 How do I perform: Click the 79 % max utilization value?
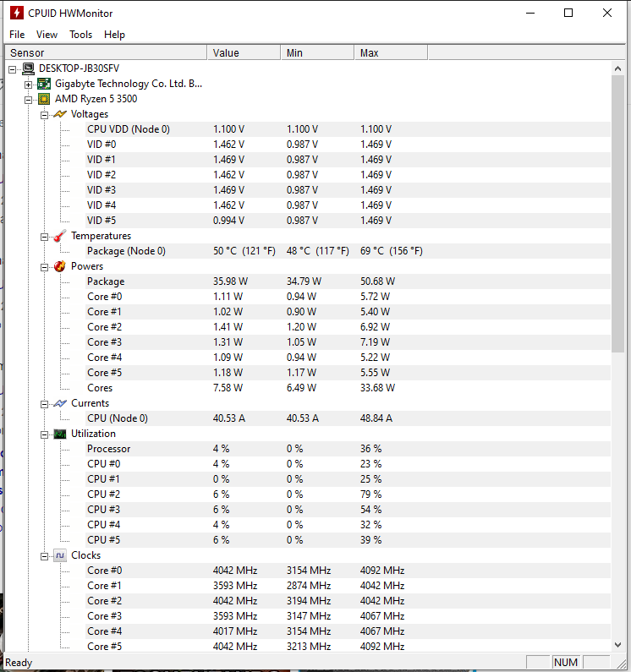(x=371, y=494)
